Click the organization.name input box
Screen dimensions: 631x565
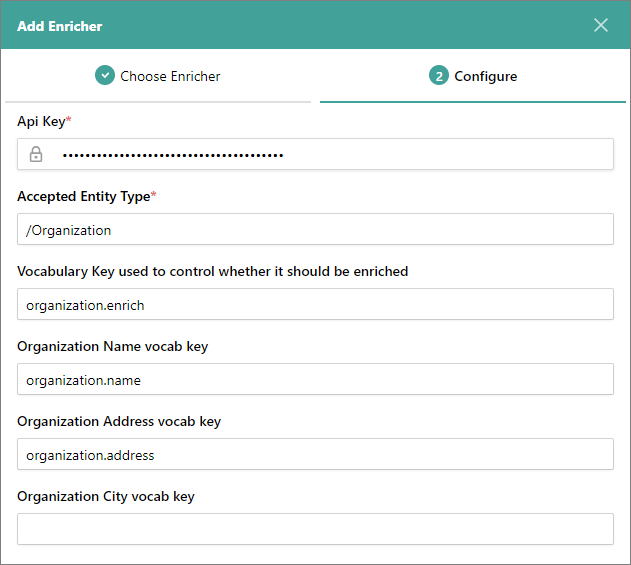pos(315,379)
